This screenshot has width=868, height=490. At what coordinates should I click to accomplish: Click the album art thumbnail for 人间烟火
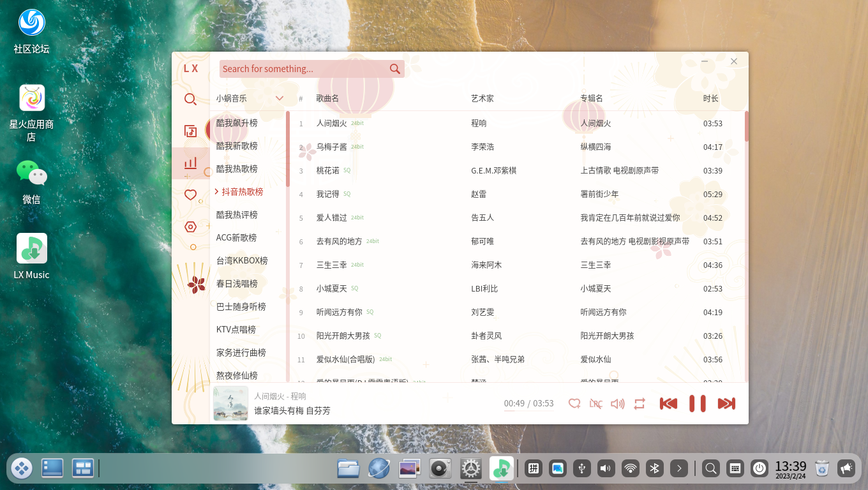coord(230,403)
